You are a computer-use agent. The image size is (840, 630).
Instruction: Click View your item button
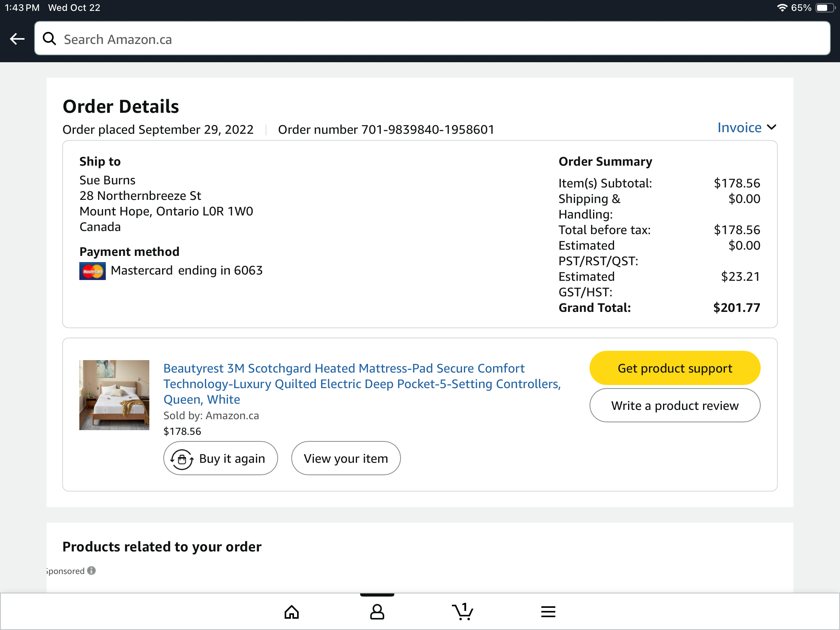tap(346, 458)
